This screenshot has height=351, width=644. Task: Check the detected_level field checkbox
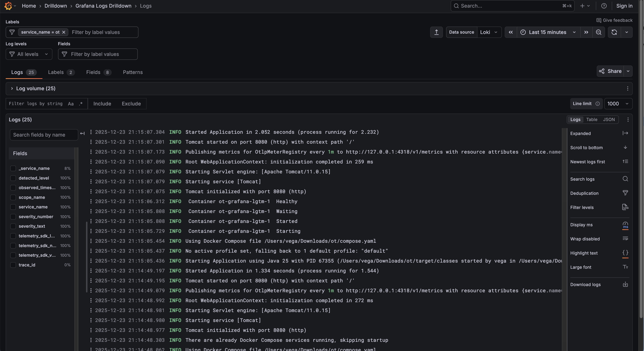[13, 178]
